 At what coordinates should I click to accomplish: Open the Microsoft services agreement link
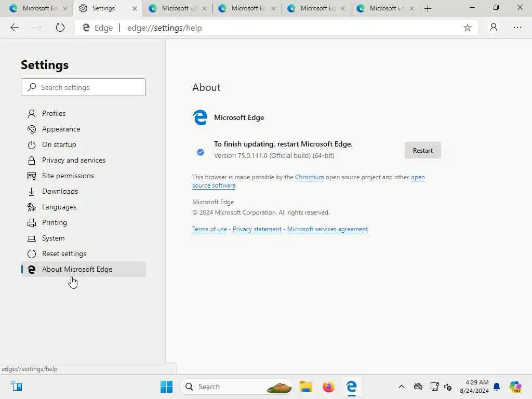click(x=327, y=229)
